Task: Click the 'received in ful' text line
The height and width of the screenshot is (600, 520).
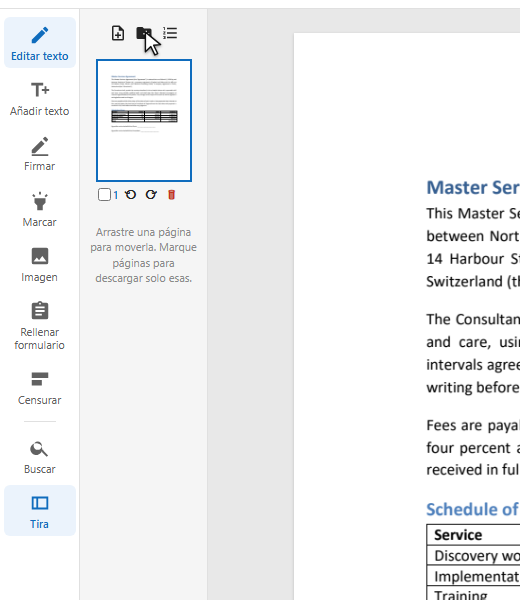Action: click(x=473, y=470)
